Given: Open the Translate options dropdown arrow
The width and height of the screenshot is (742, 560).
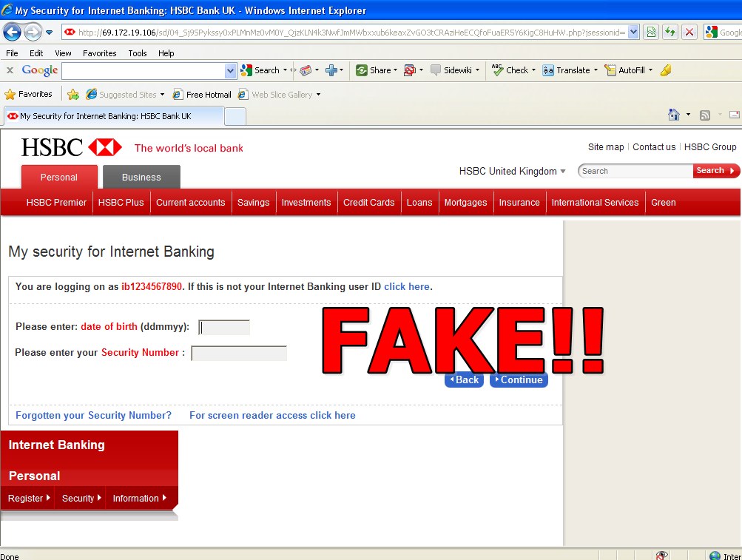Looking at the screenshot, I should click(x=596, y=70).
